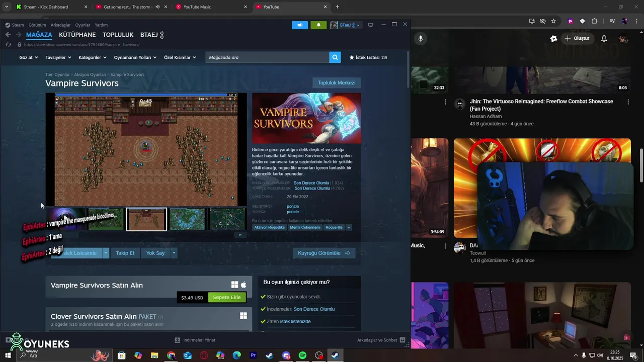Click Sepete Ekle button

(227, 297)
